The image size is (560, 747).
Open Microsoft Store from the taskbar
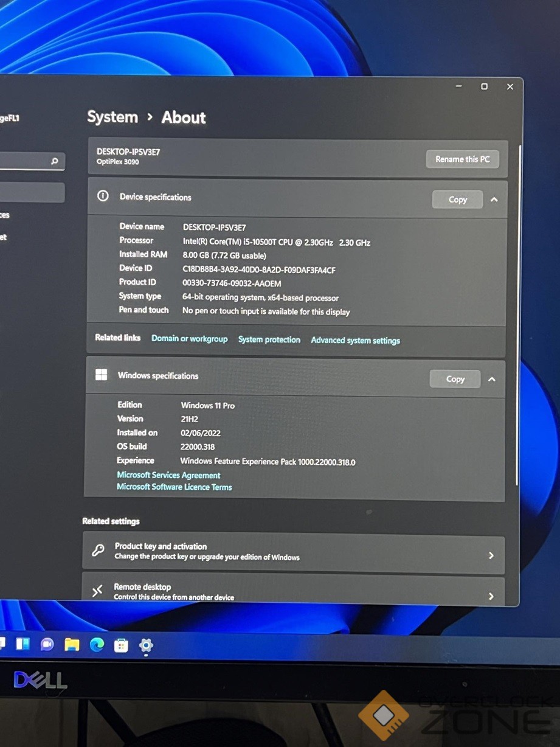121,645
